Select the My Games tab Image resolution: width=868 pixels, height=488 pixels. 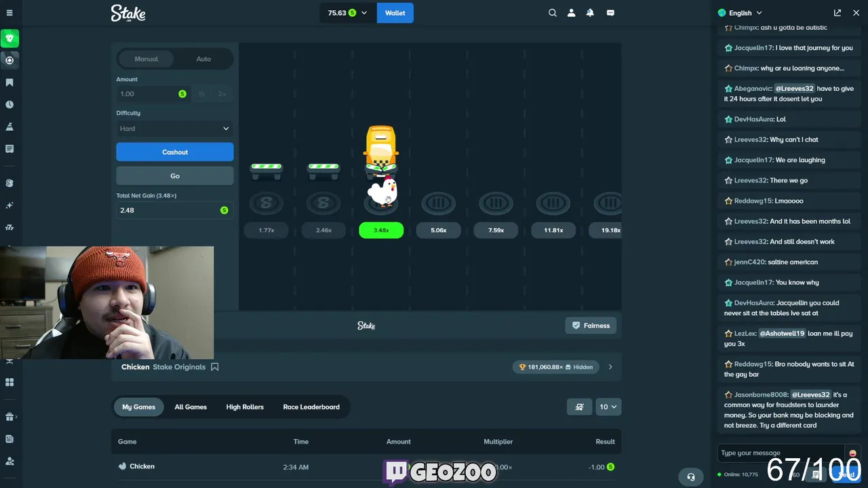139,407
